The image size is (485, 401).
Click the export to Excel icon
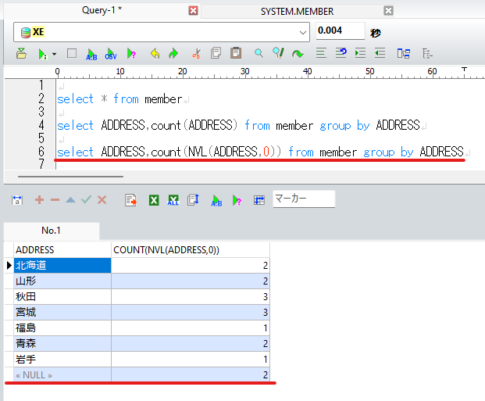154,200
